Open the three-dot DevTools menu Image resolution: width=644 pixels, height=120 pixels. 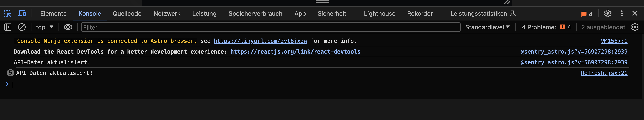pyautogui.click(x=622, y=14)
